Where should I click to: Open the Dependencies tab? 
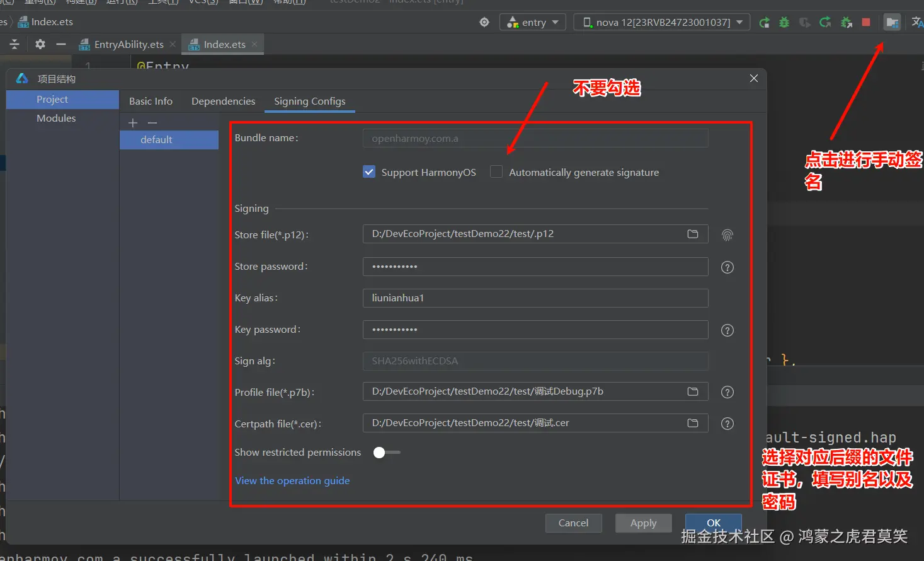223,101
